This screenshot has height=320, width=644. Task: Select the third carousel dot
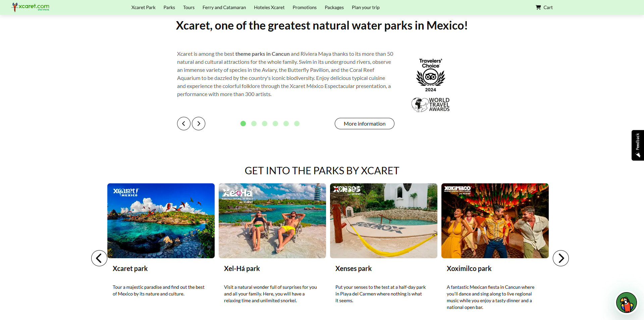tap(265, 124)
